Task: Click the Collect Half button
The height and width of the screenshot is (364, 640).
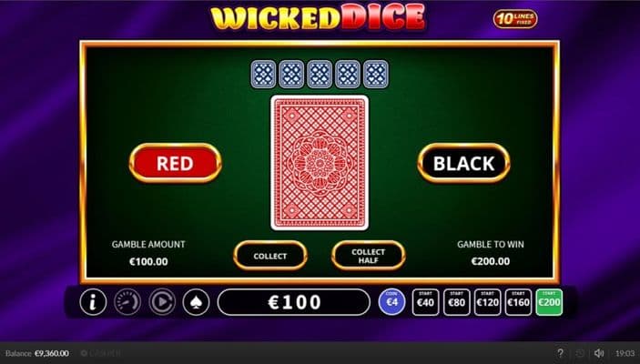Action: 368,256
